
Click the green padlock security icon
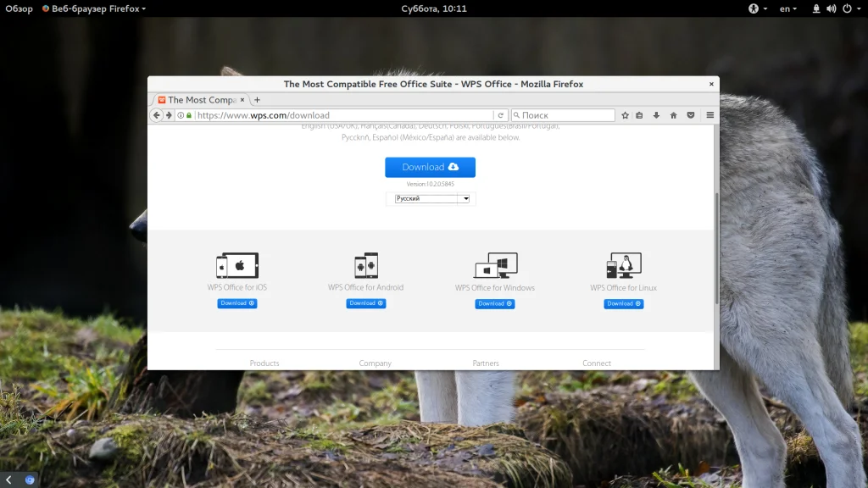coord(189,115)
